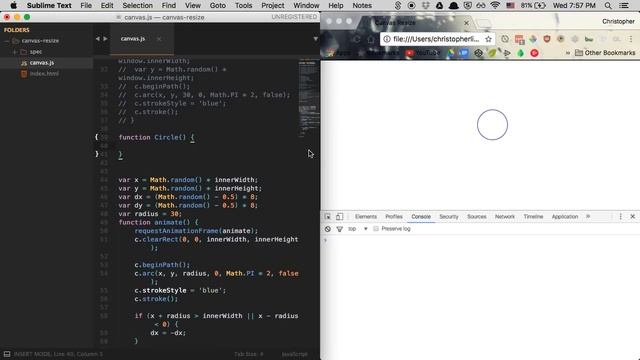Viewport: 640px width, 360px height.
Task: Reload the page in Chrome
Action: [x=357, y=39]
